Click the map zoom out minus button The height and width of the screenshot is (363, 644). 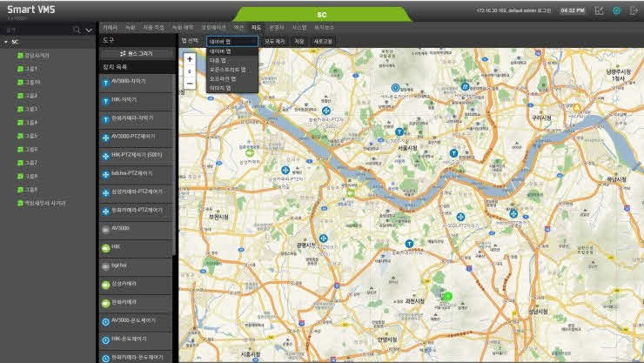190,84
